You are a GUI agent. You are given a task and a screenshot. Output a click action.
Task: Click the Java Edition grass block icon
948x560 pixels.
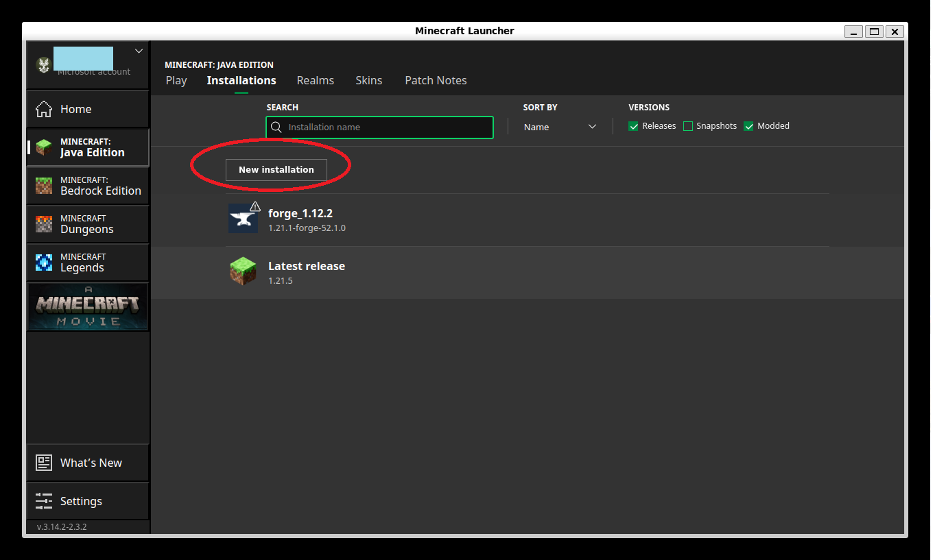click(x=44, y=147)
